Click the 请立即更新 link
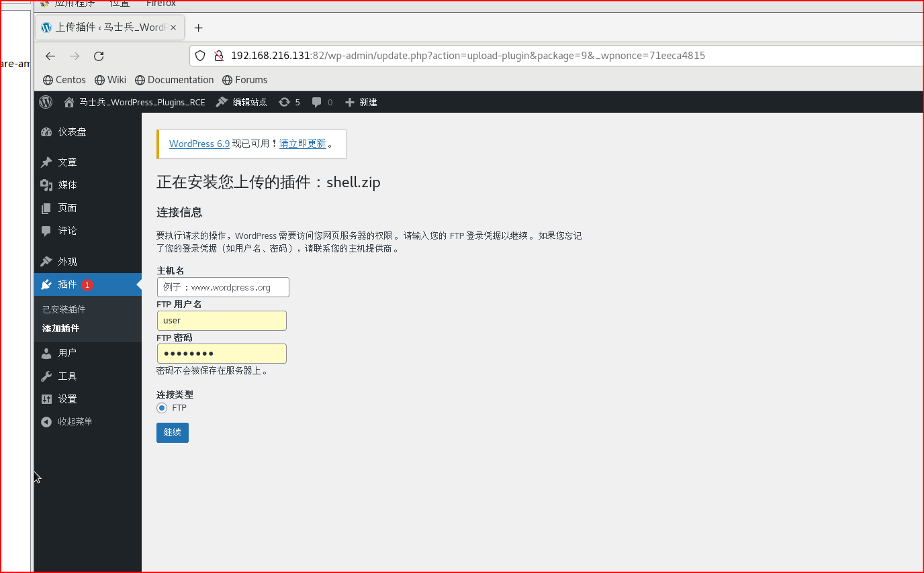Image resolution: width=924 pixels, height=573 pixels. (x=302, y=144)
